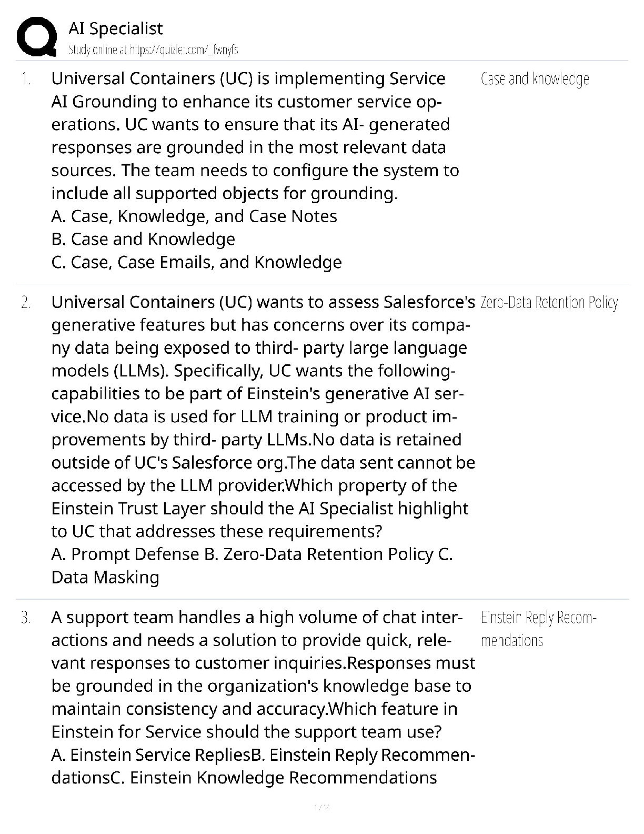
Task: Click the page number at bottom
Action: click(321, 807)
